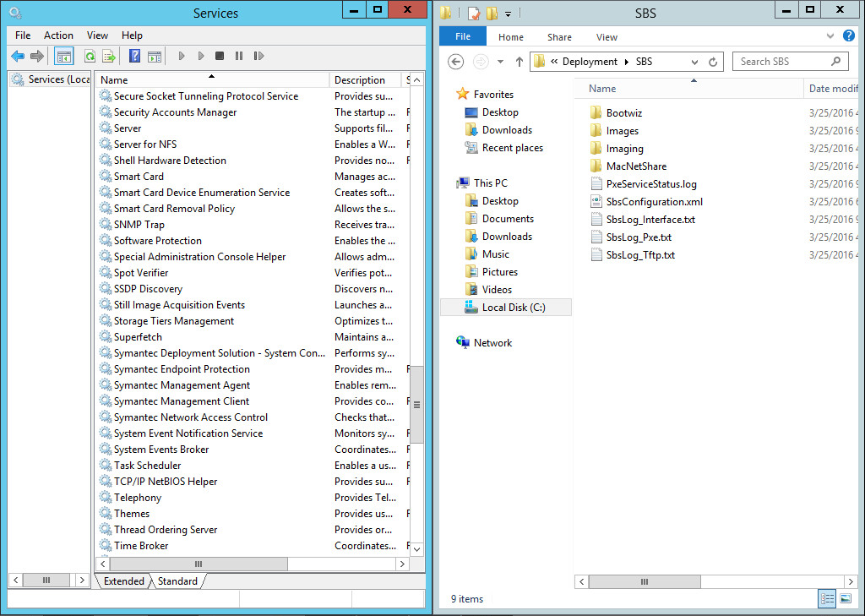Expand the Explorer ribbon chevron

830,37
